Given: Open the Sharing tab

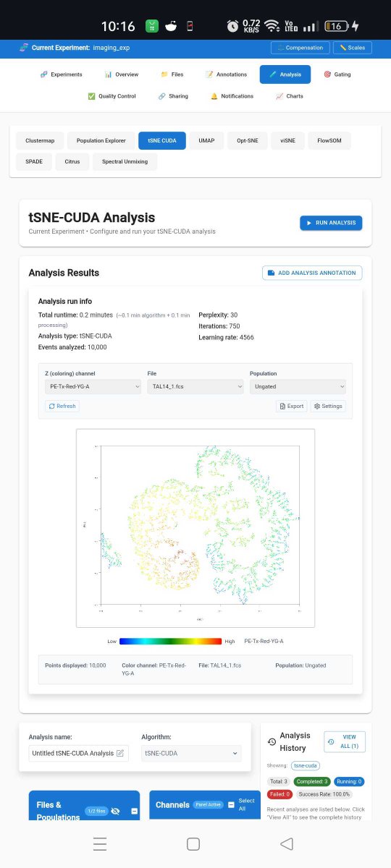Looking at the screenshot, I should (173, 96).
